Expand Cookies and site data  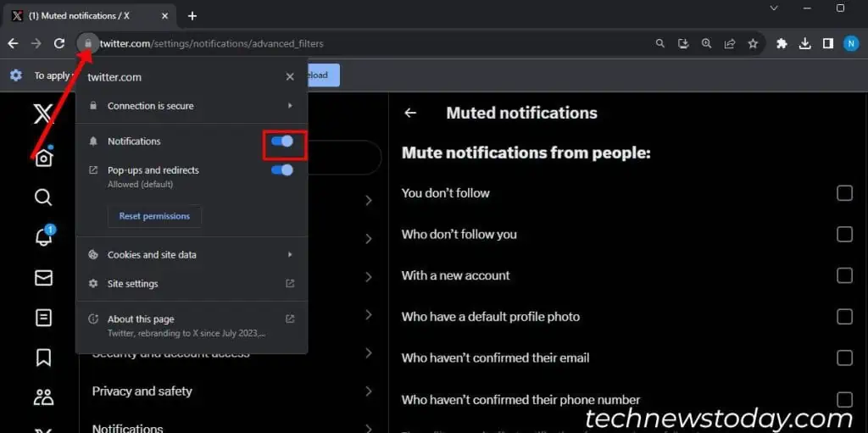click(x=192, y=255)
